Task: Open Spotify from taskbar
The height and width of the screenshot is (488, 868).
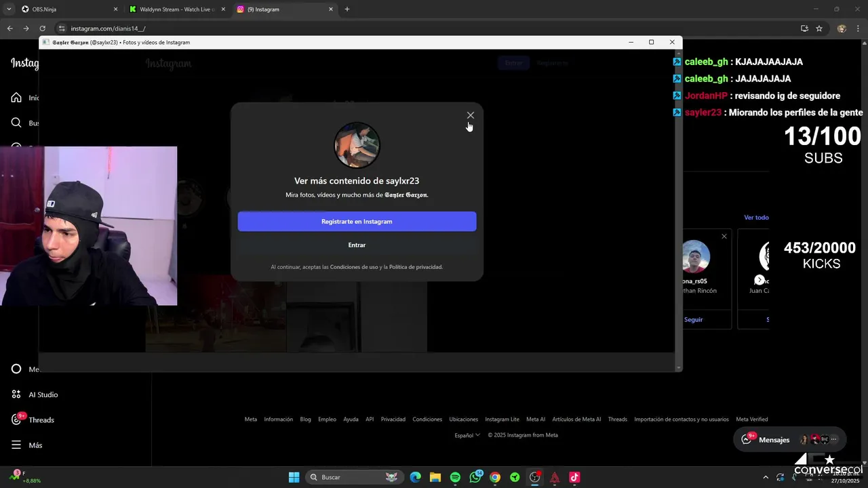Action: point(455,477)
